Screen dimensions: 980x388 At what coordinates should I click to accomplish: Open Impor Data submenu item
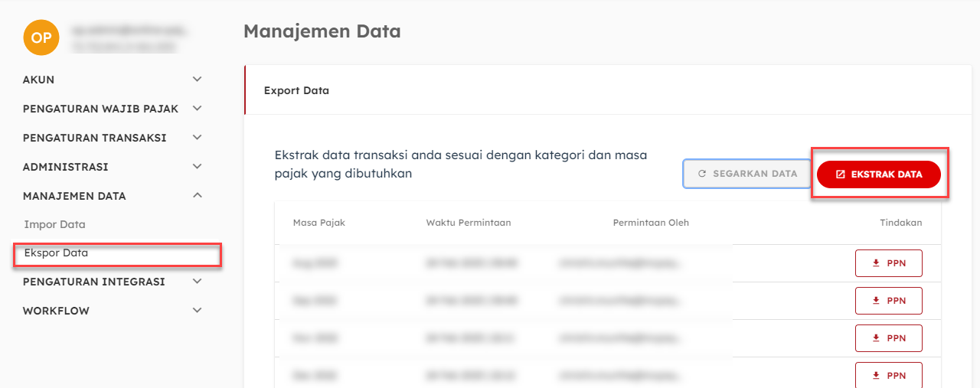55,225
